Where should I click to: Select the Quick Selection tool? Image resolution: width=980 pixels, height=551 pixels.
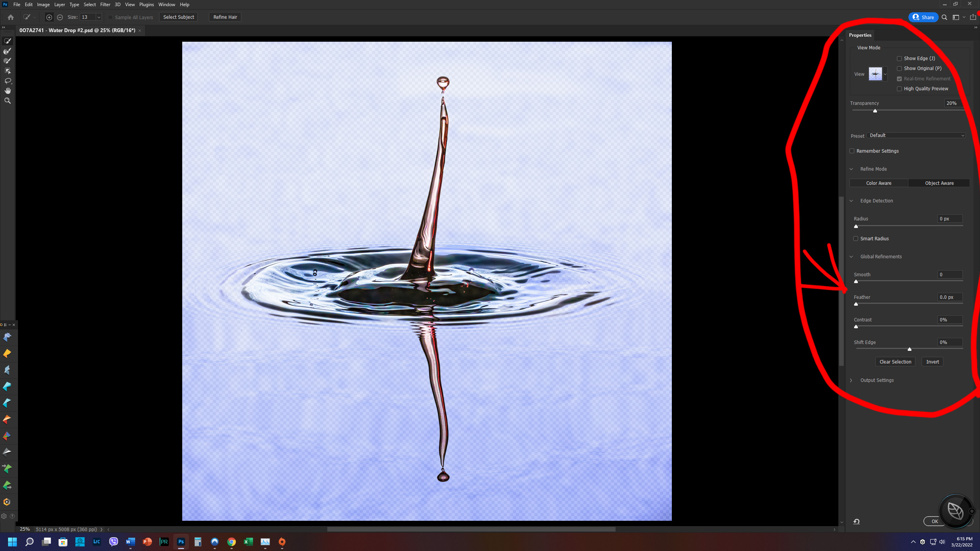click(x=7, y=41)
